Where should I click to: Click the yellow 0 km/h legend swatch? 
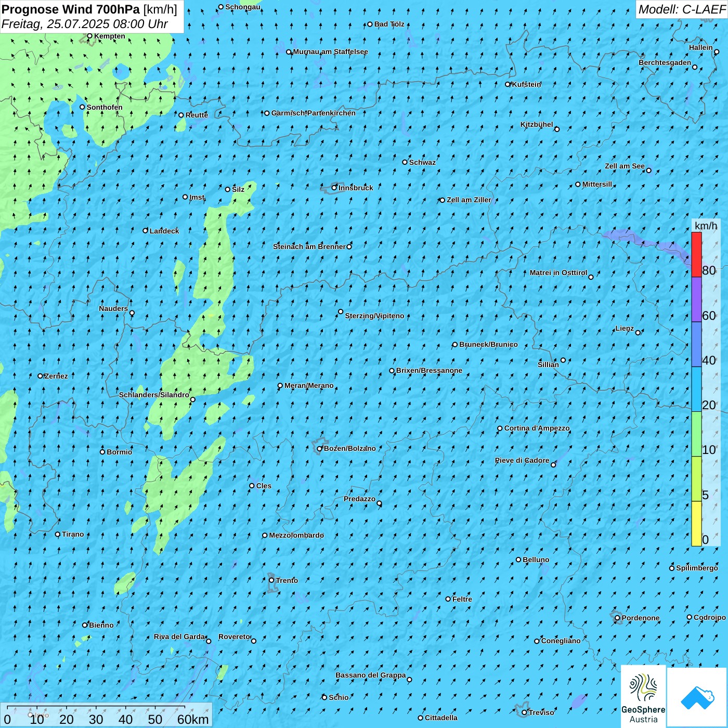coord(696,524)
